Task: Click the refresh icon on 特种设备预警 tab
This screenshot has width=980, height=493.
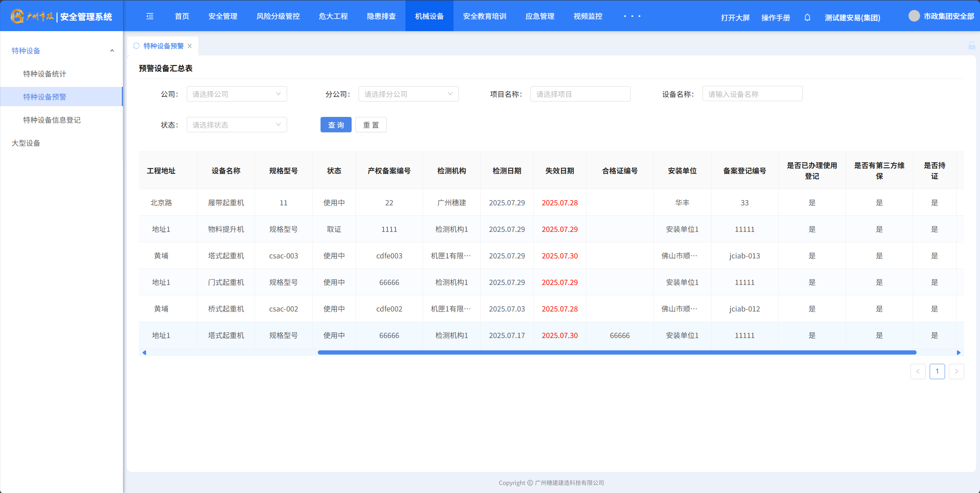Action: [x=136, y=46]
